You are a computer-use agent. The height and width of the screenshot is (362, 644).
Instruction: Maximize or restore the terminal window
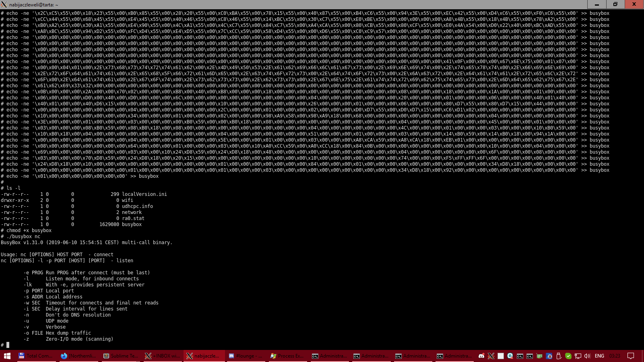[x=615, y=4]
